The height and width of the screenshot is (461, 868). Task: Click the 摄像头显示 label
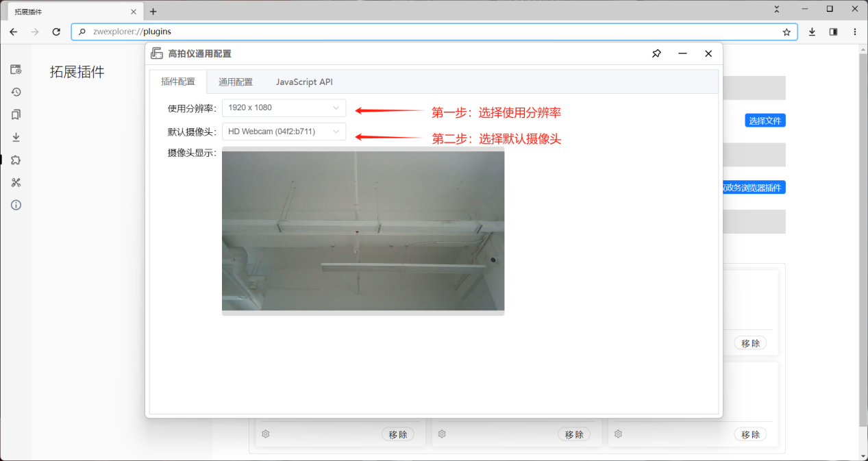192,153
